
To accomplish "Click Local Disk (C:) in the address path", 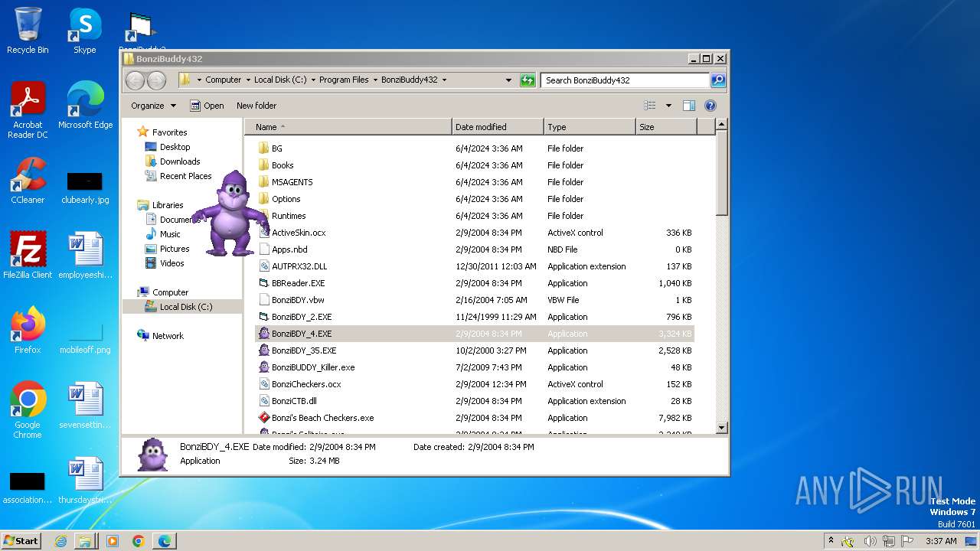I will point(280,80).
